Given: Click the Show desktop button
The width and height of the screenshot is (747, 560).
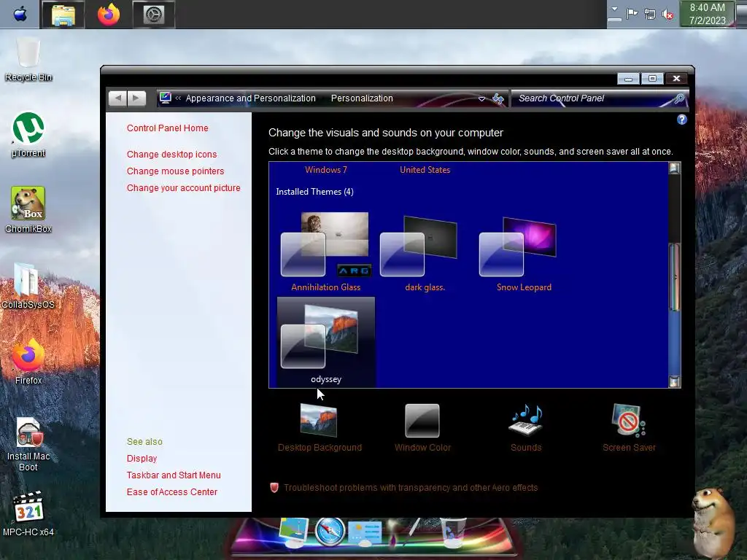Looking at the screenshot, I should [741, 15].
